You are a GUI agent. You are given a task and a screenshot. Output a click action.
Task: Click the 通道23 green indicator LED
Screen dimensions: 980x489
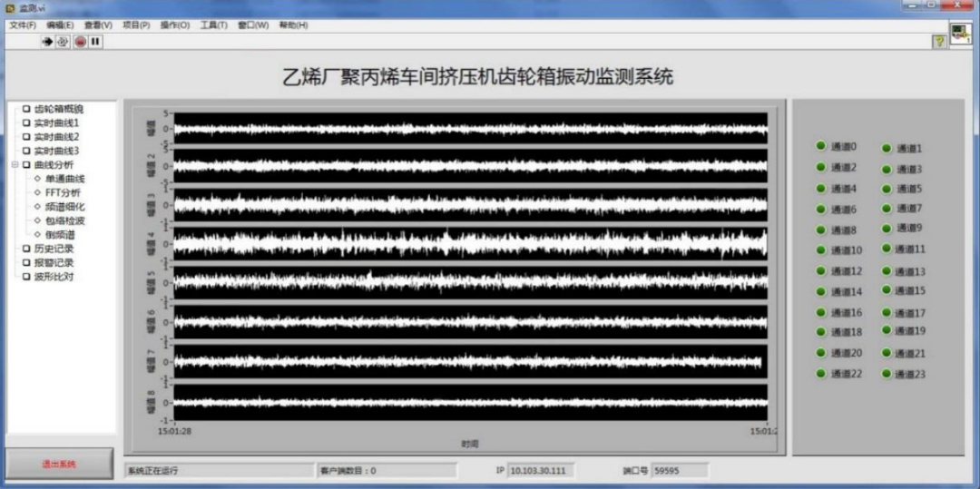click(x=887, y=373)
